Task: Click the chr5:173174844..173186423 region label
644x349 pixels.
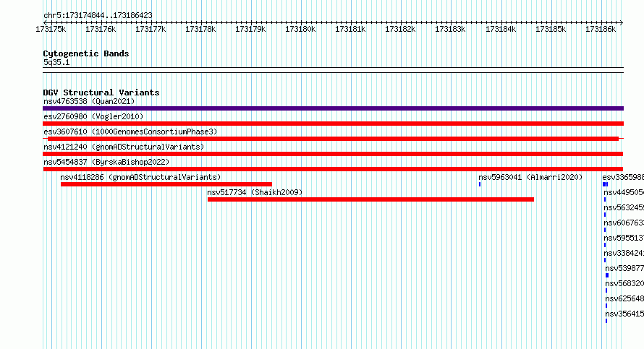Action: point(98,15)
